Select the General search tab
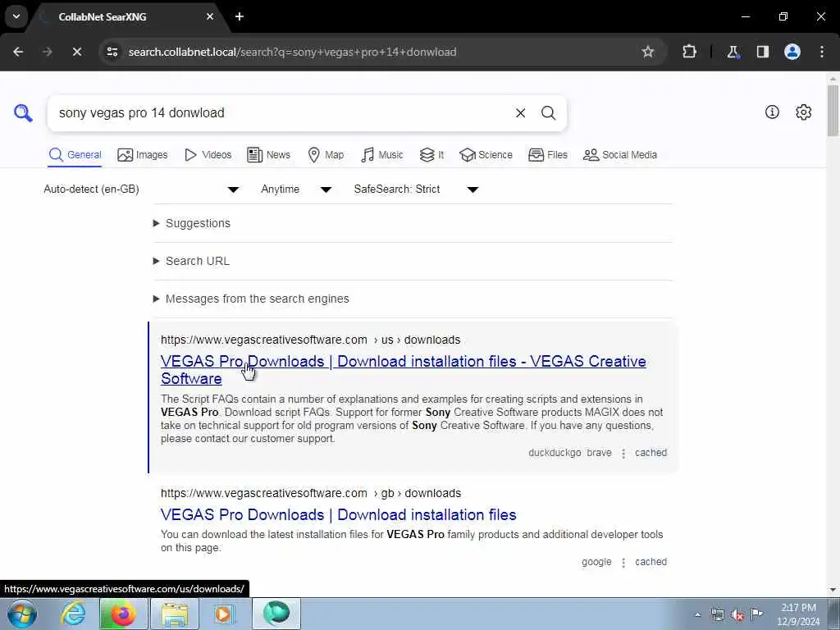840x630 pixels. 75,155
